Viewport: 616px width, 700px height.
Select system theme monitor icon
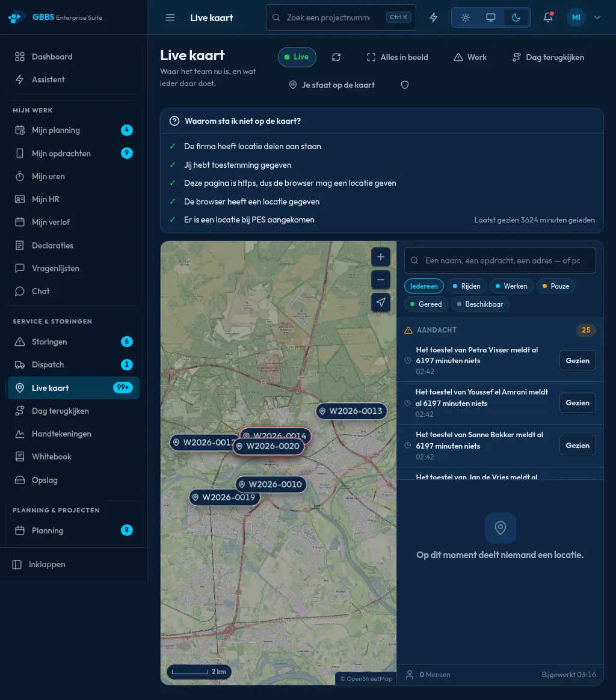490,17
